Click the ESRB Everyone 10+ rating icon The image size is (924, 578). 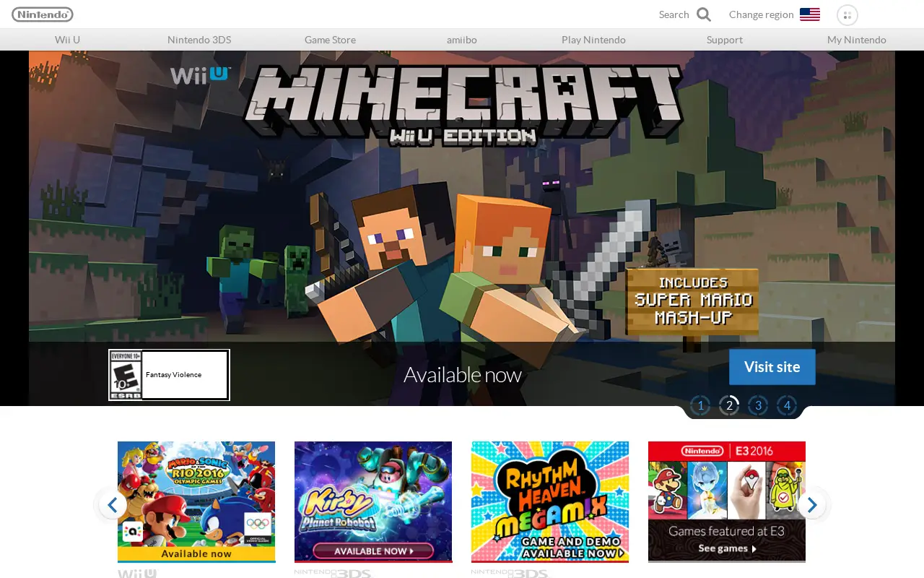point(125,375)
